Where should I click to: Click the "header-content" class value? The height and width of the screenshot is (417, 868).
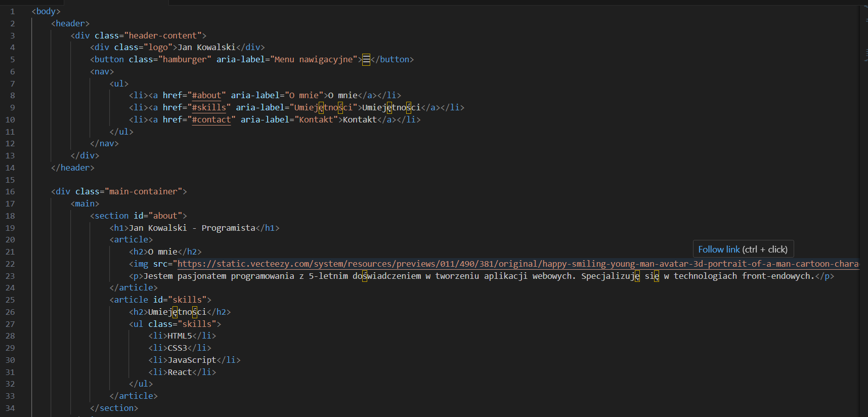coord(162,35)
